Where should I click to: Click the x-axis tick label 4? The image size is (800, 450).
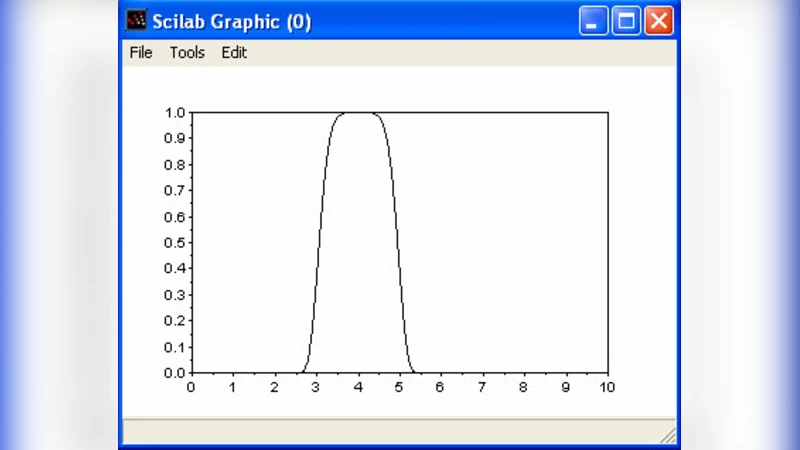point(357,388)
